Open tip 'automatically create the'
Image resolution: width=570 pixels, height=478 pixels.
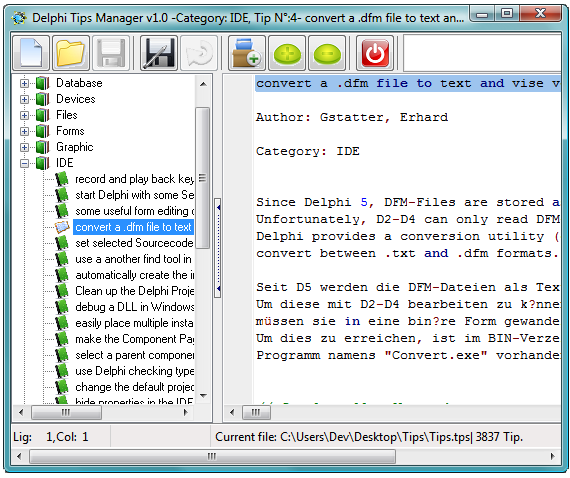click(x=135, y=275)
